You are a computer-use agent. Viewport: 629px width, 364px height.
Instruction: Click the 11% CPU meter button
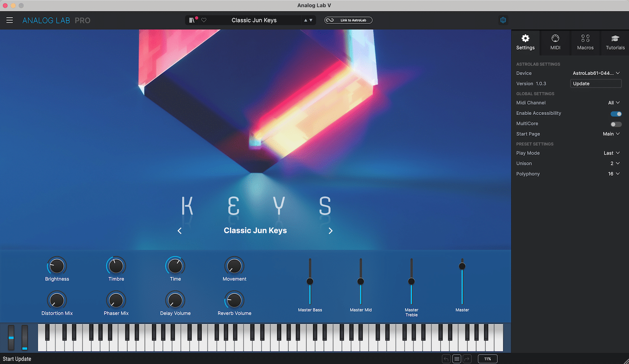488,359
